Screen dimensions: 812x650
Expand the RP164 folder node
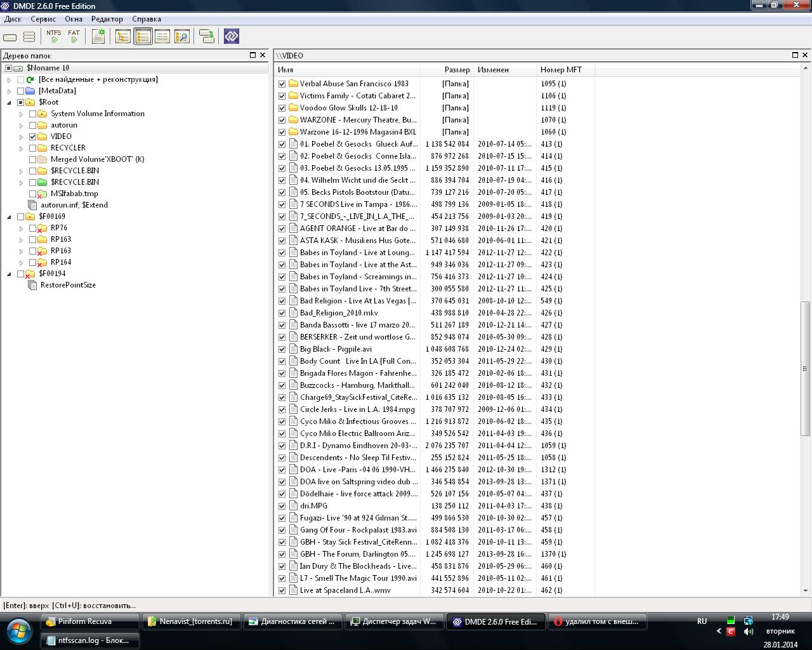click(22, 262)
